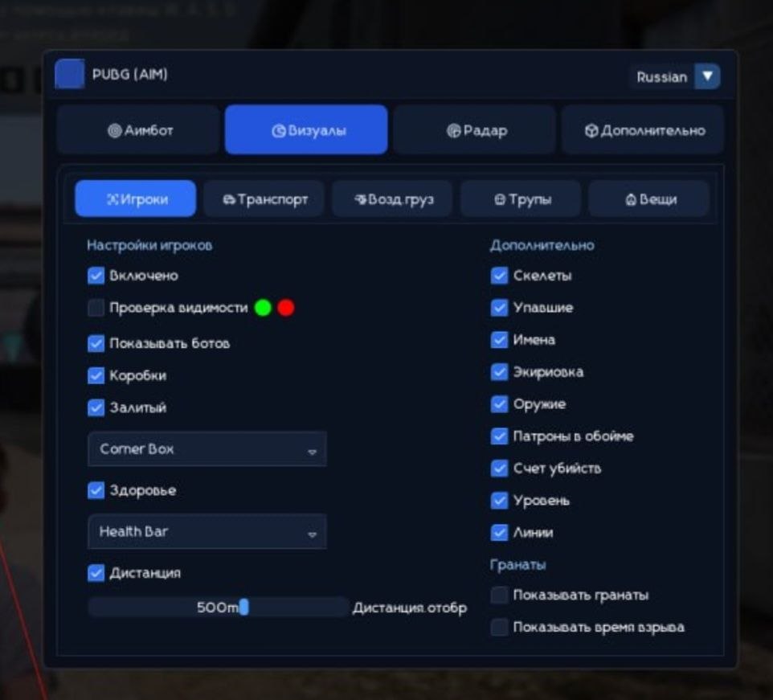Open the Радар tab
773x700 pixels.
tap(475, 130)
